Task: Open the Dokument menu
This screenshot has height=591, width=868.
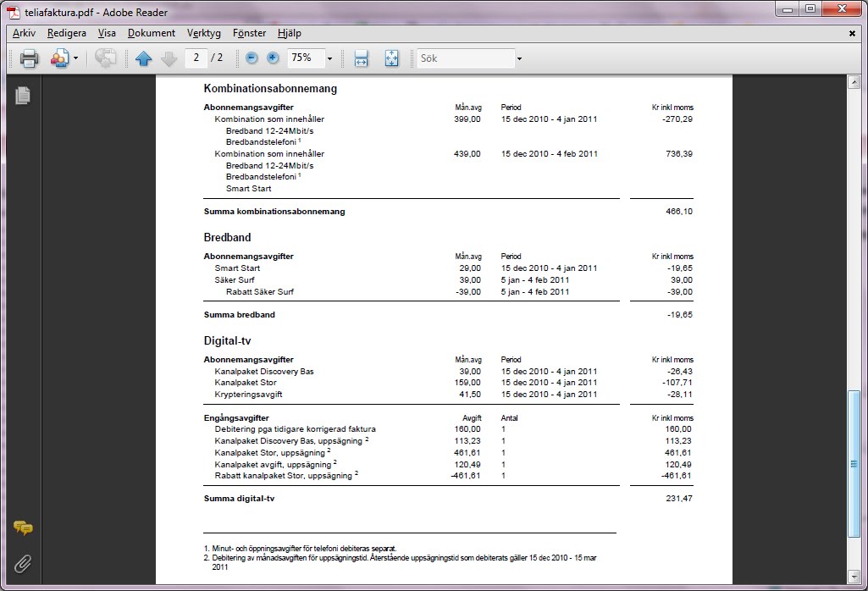Action: tap(151, 33)
